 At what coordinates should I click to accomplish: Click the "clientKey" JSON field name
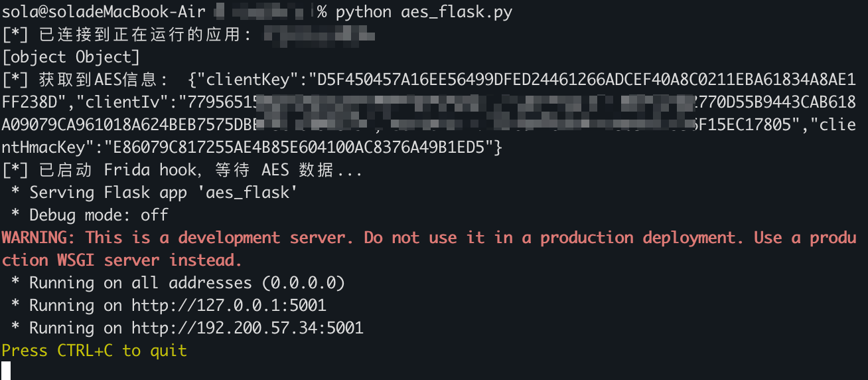(247, 80)
